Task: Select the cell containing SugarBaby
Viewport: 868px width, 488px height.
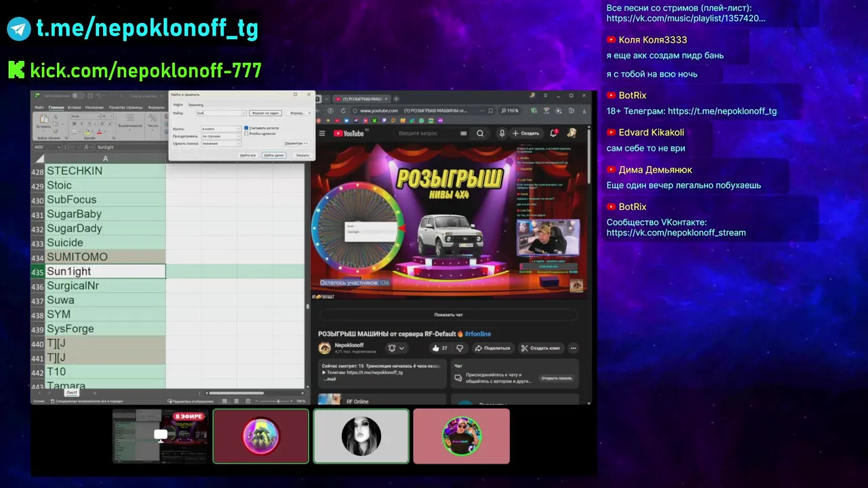Action: point(105,214)
